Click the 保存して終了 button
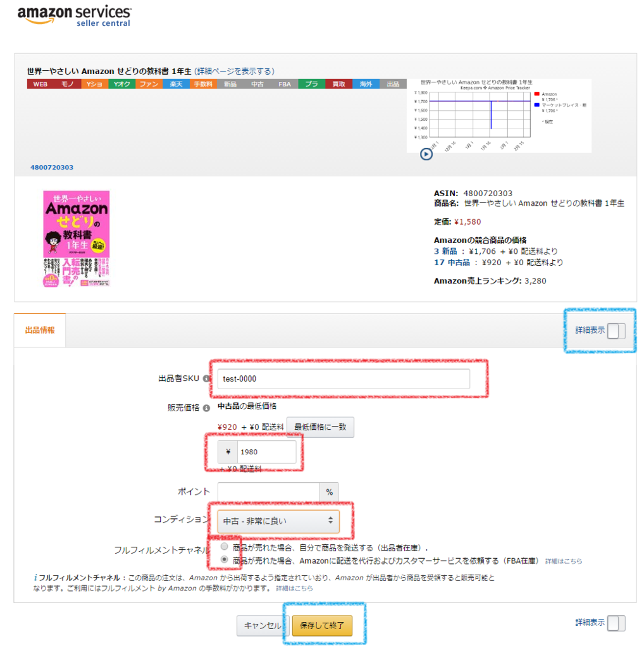 click(322, 625)
